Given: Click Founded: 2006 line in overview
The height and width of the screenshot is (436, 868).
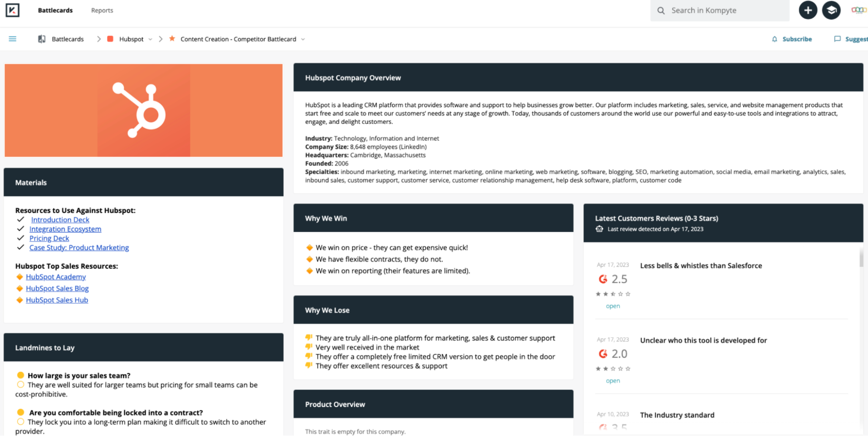Looking at the screenshot, I should 327,163.
